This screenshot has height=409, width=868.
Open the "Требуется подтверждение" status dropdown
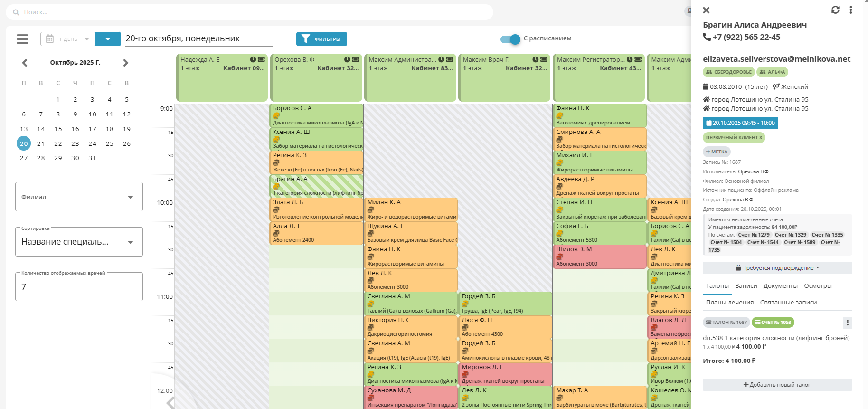777,268
